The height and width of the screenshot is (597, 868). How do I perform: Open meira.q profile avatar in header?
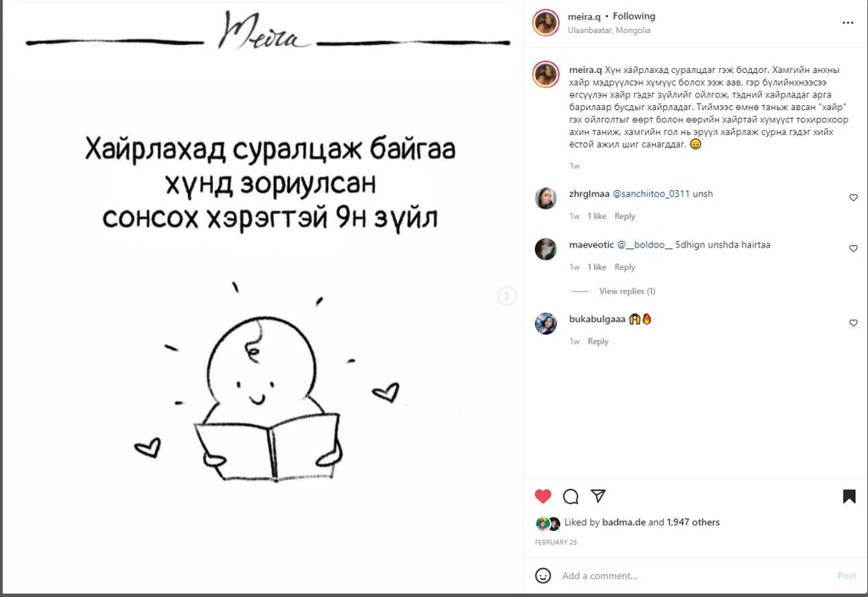546,23
